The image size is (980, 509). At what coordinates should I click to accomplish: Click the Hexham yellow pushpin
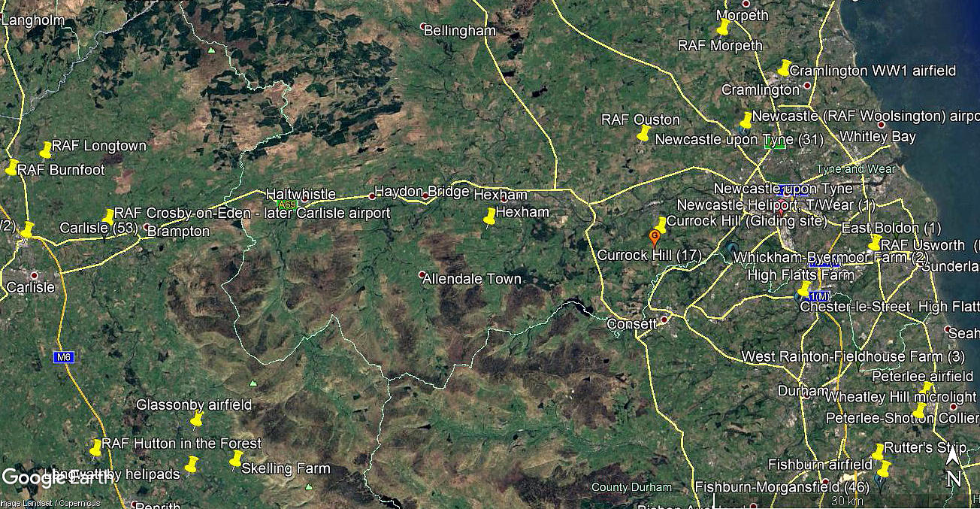pyautogui.click(x=490, y=217)
